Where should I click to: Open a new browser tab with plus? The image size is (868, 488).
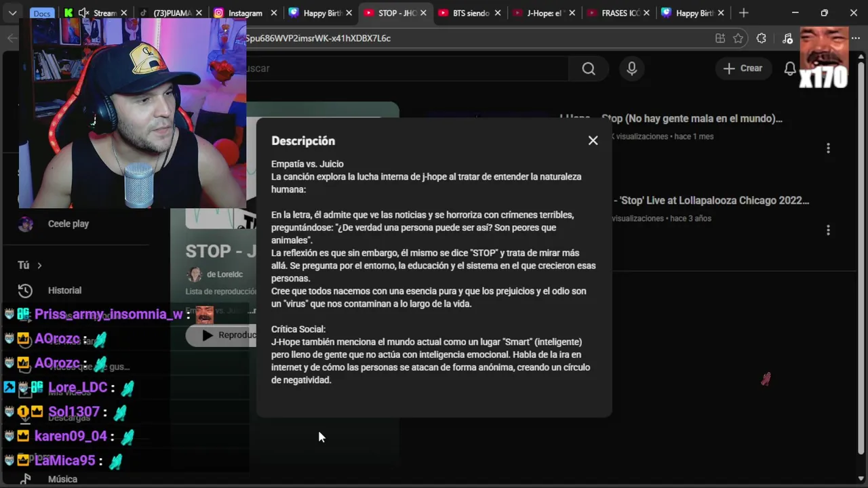tap(743, 13)
